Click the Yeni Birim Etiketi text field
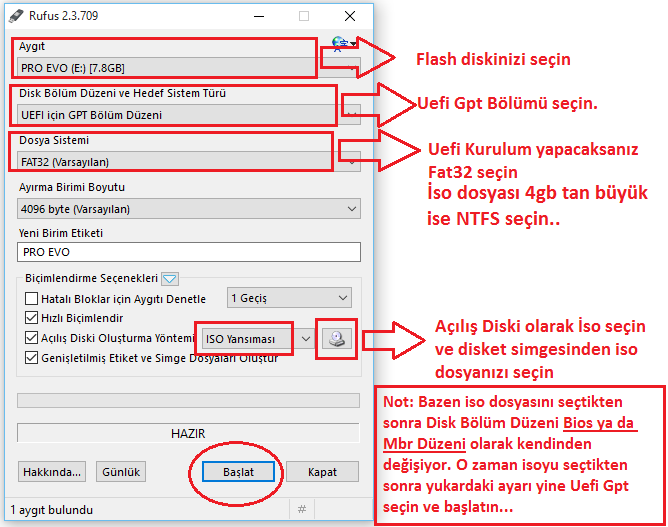Image resolution: width=668 pixels, height=527 pixels. (189, 252)
